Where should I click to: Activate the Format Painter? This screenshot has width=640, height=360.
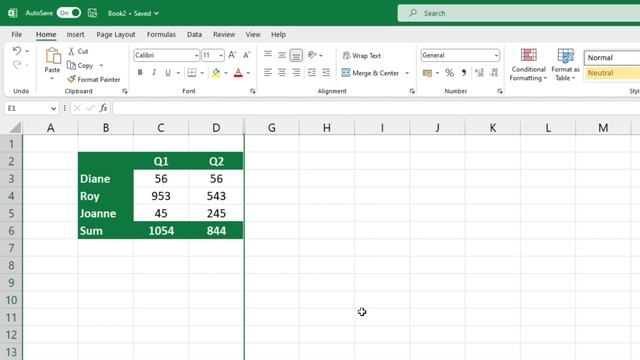pyautogui.click(x=94, y=79)
